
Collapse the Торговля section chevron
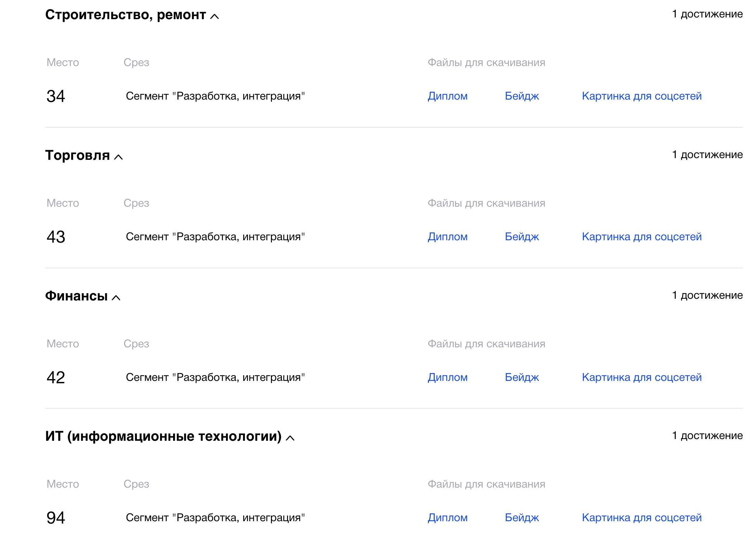[118, 157]
